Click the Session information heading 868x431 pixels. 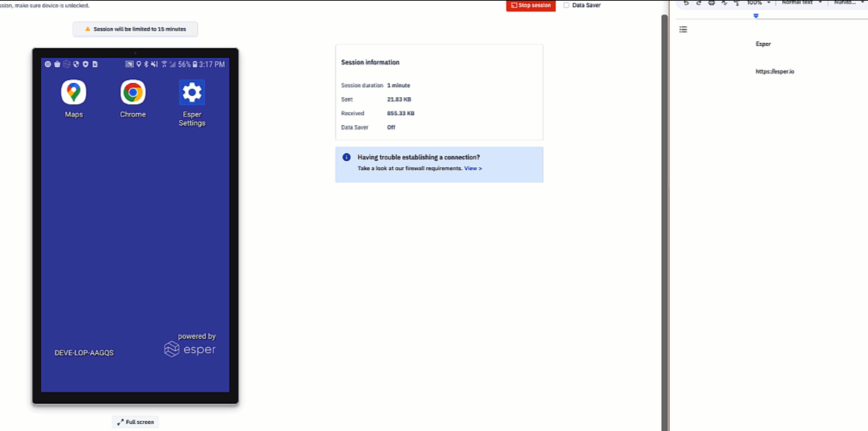tap(371, 62)
